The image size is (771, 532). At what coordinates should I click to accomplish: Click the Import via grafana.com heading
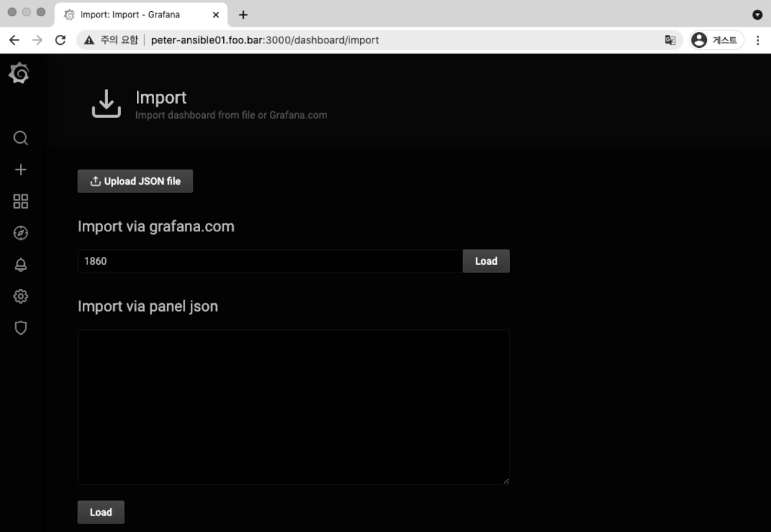[x=156, y=226]
